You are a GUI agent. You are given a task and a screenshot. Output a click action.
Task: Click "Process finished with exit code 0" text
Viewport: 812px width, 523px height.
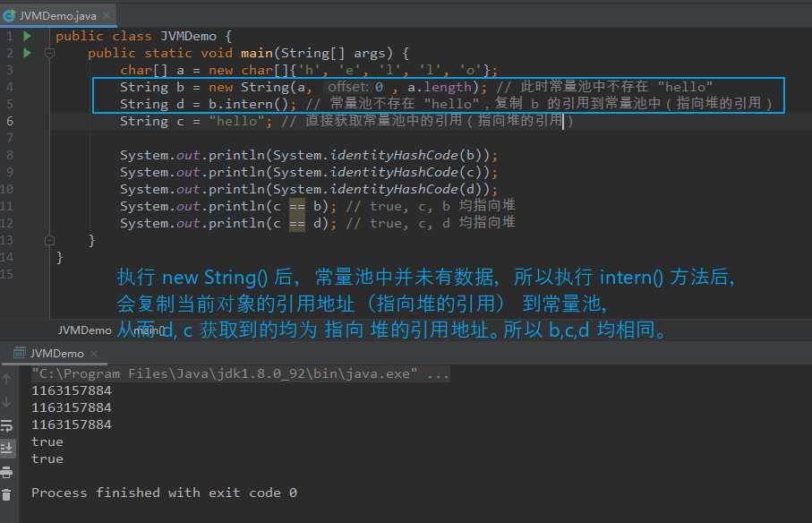pos(164,493)
